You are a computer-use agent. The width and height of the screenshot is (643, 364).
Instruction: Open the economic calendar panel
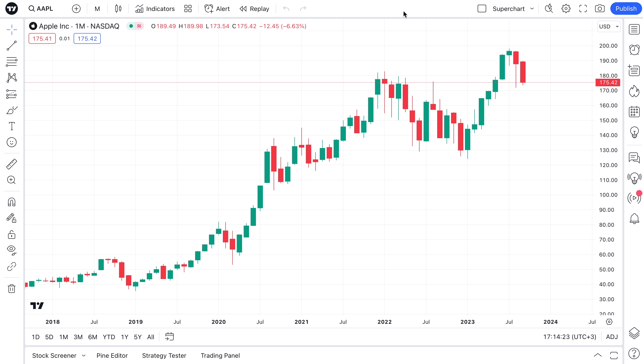point(634,112)
